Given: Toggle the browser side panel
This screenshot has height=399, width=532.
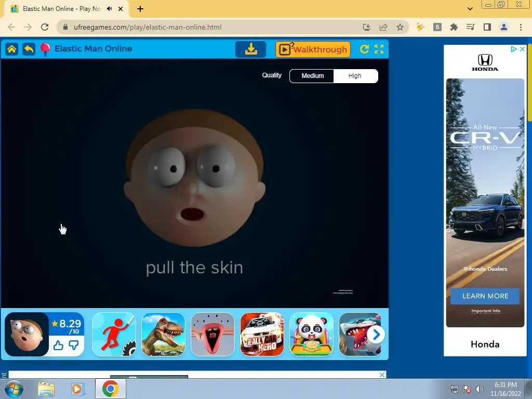Looking at the screenshot, I should tap(487, 27).
